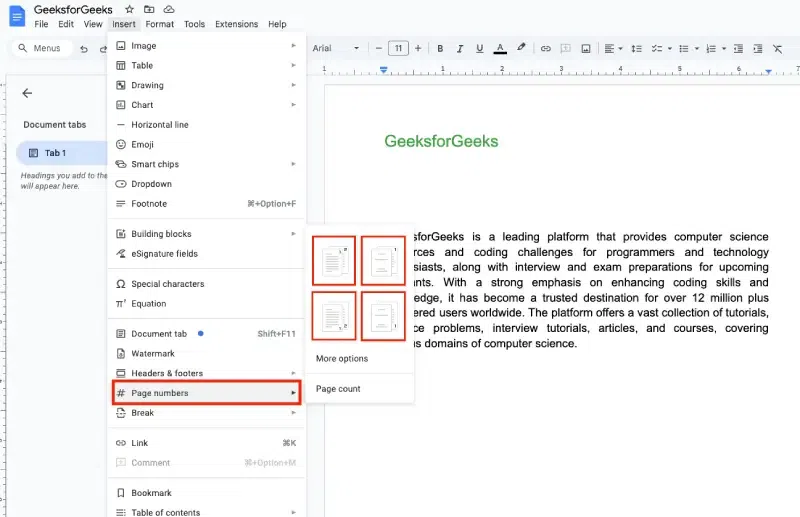This screenshot has height=517, width=800.
Task: Open the Format menu
Action: [x=160, y=24]
